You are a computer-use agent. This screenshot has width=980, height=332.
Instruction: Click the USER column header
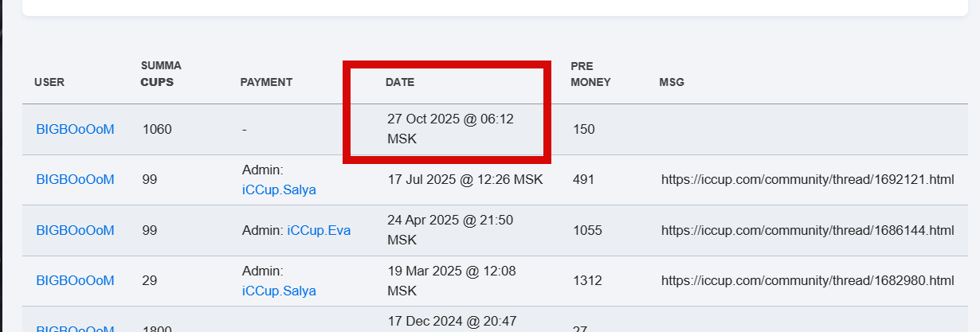click(x=49, y=82)
